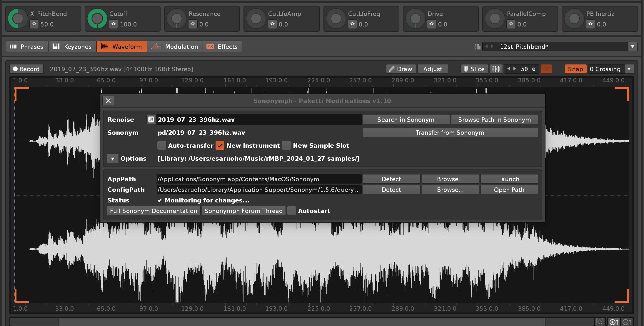644x326 pixels.
Task: Close the Sononymph dialog with X
Action: coord(108,101)
